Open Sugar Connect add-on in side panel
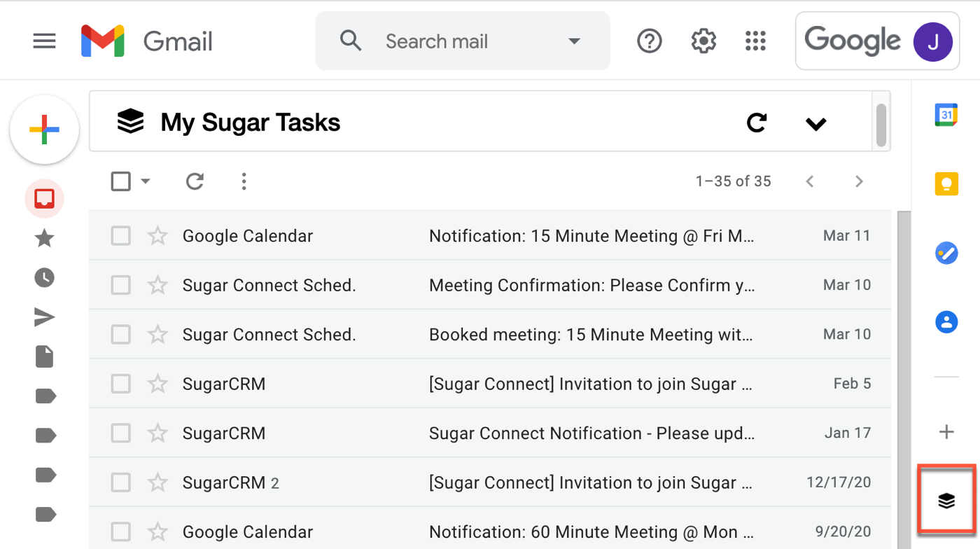This screenshot has width=980, height=549. click(946, 500)
